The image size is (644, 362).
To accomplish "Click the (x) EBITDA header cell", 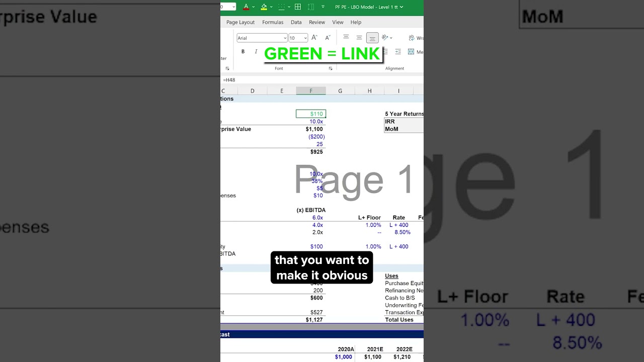I will click(311, 210).
